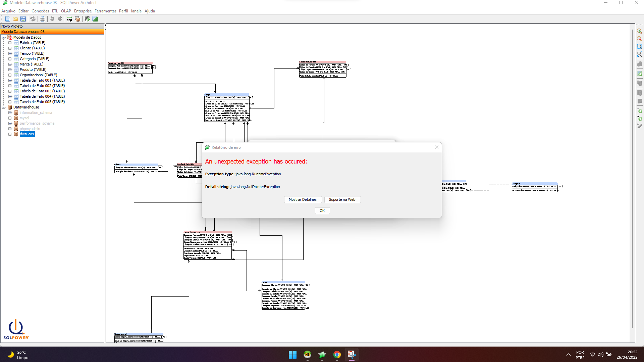Open the Windows Start menu
Viewport: 644px width, 362px height.
tap(292, 355)
